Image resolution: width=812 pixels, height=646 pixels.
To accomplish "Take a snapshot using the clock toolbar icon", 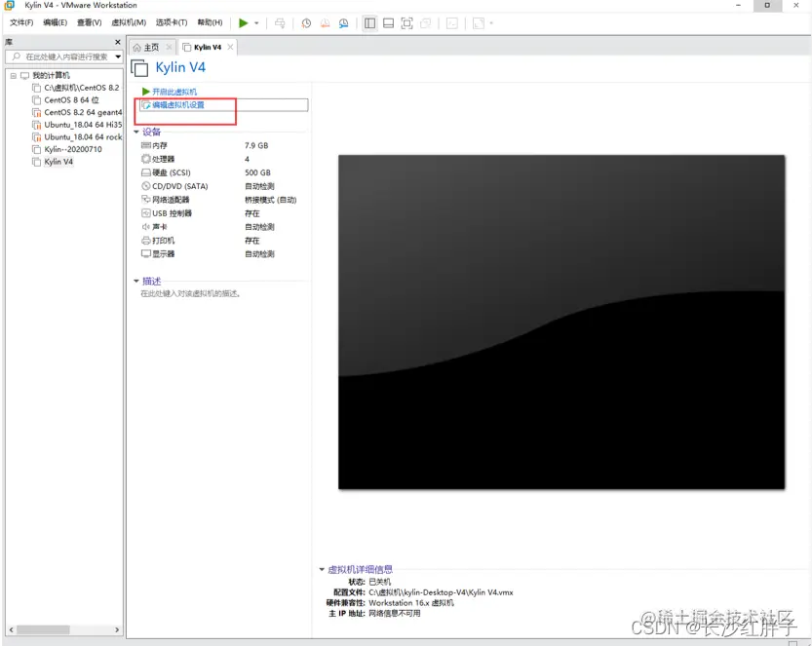I will coord(306,23).
